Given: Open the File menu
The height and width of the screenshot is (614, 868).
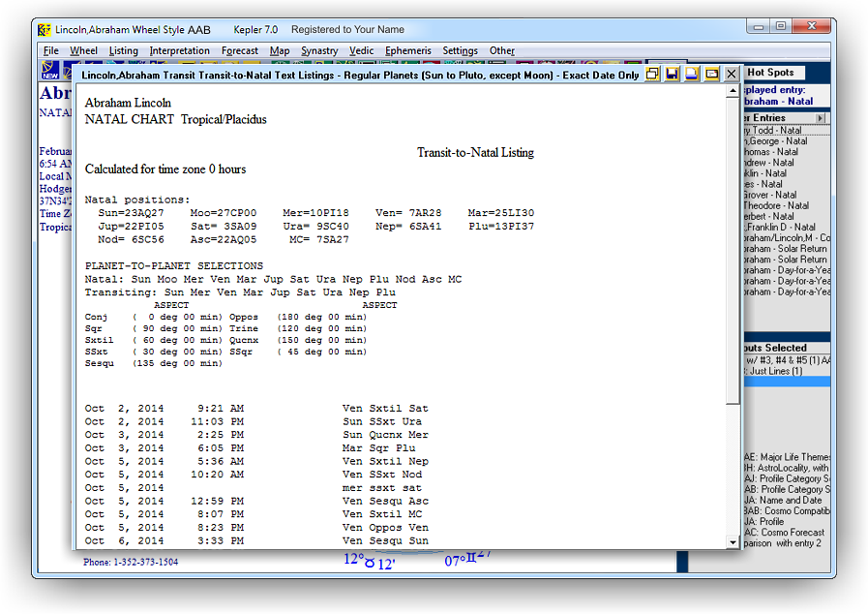Looking at the screenshot, I should click(x=50, y=51).
